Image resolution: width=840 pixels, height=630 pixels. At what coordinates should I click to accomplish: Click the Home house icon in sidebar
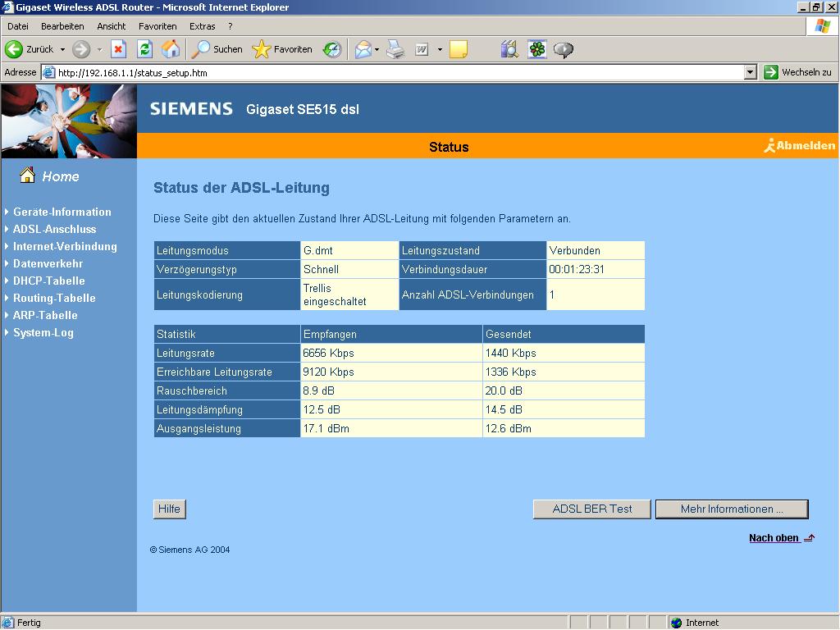27,176
